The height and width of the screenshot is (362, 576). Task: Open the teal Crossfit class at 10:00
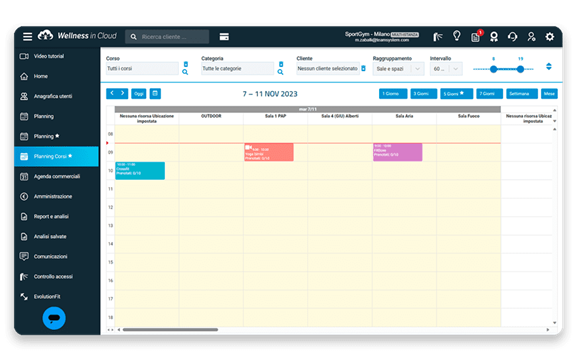[140, 171]
